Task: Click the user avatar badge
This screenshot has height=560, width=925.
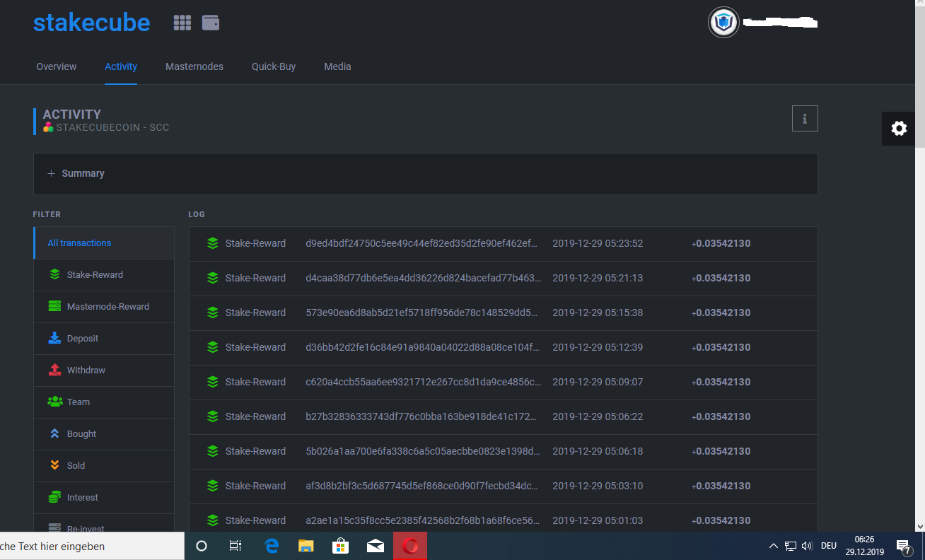Action: (x=723, y=23)
